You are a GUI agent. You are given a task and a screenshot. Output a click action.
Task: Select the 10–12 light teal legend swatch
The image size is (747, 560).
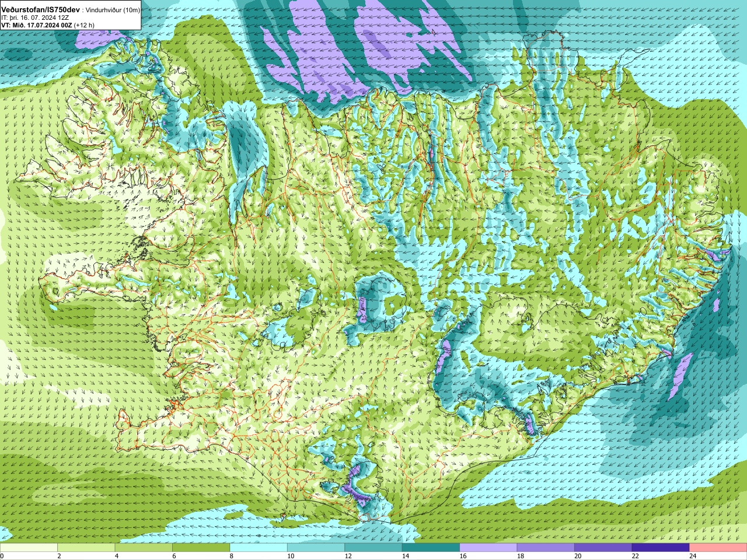tap(316, 548)
